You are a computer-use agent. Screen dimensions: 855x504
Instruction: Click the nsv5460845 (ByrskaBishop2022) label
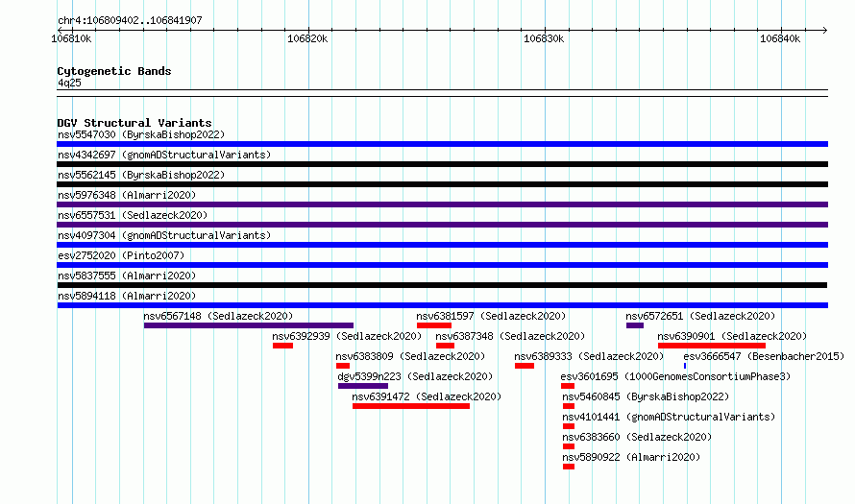(647, 396)
